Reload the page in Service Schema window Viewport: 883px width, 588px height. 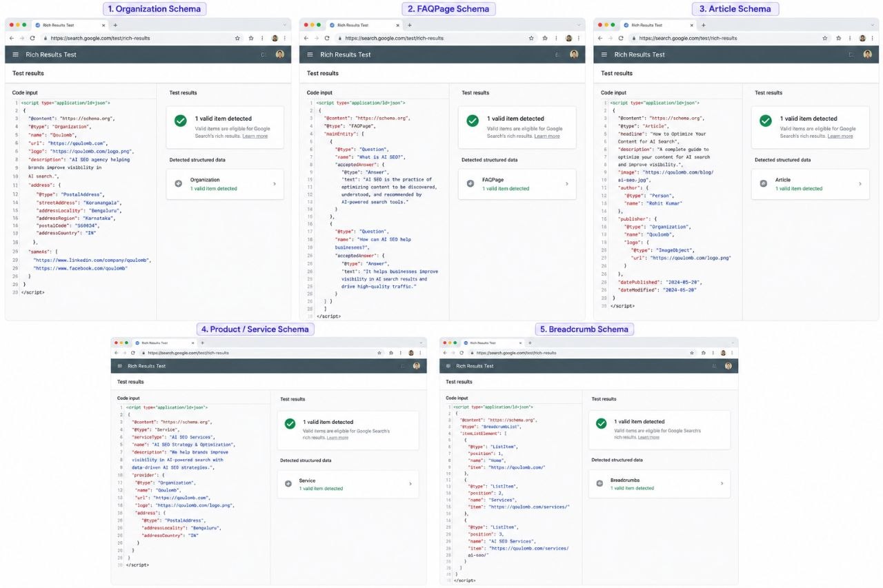pos(132,352)
